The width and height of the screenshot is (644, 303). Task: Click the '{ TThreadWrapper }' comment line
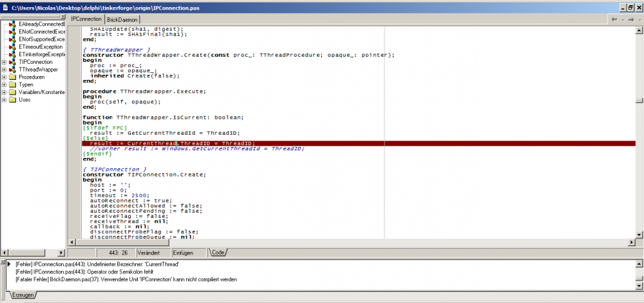click(116, 50)
